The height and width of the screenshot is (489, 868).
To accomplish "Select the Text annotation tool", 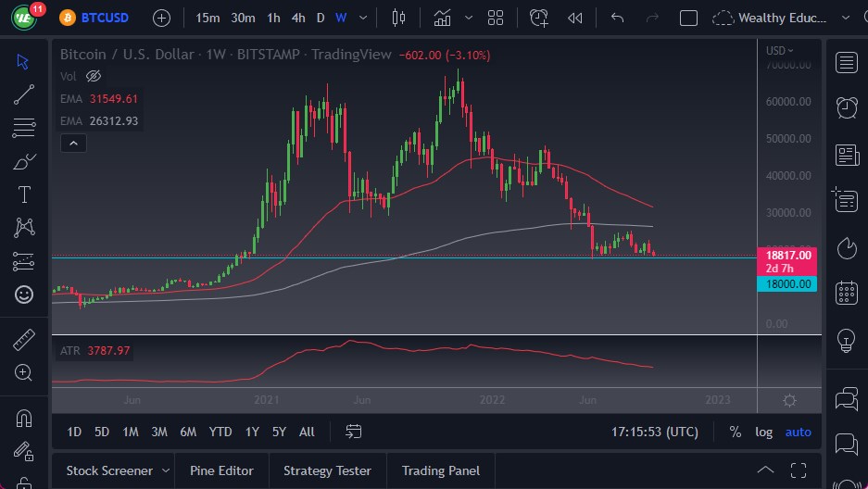I will click(24, 194).
